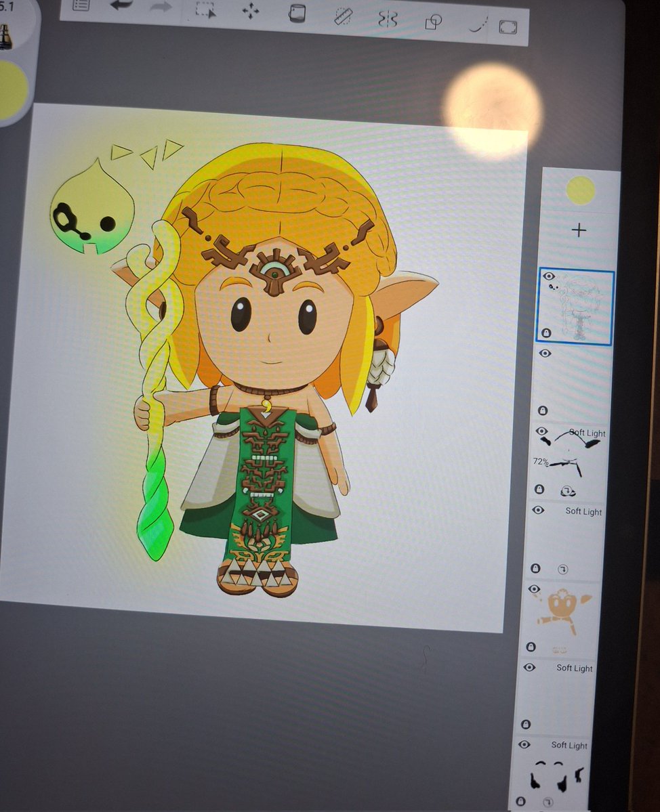Screen dimensions: 660x812
Task: Open the Ruler guides tool
Action: (343, 16)
